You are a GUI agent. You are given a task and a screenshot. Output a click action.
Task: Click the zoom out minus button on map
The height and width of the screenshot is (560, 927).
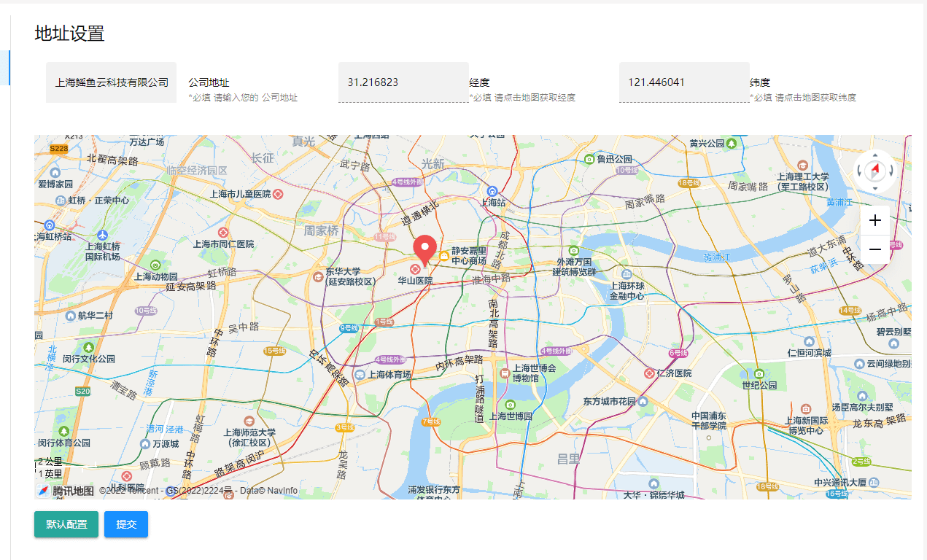pos(875,249)
